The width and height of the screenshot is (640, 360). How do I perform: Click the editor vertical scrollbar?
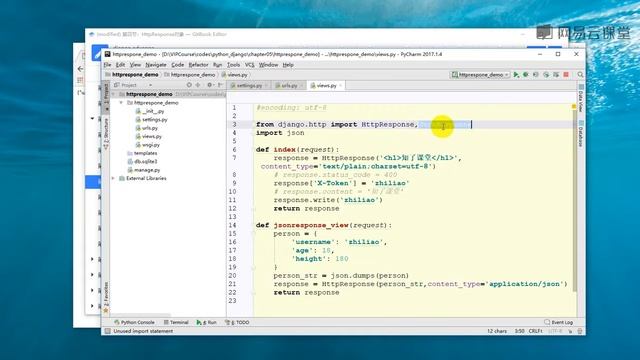point(575,200)
